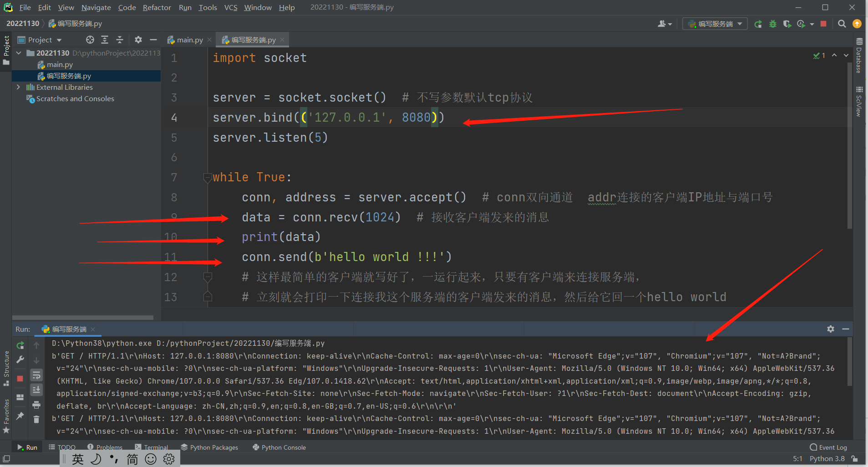This screenshot has width=868, height=467.
Task: Fold the while True block
Action: [x=208, y=177]
